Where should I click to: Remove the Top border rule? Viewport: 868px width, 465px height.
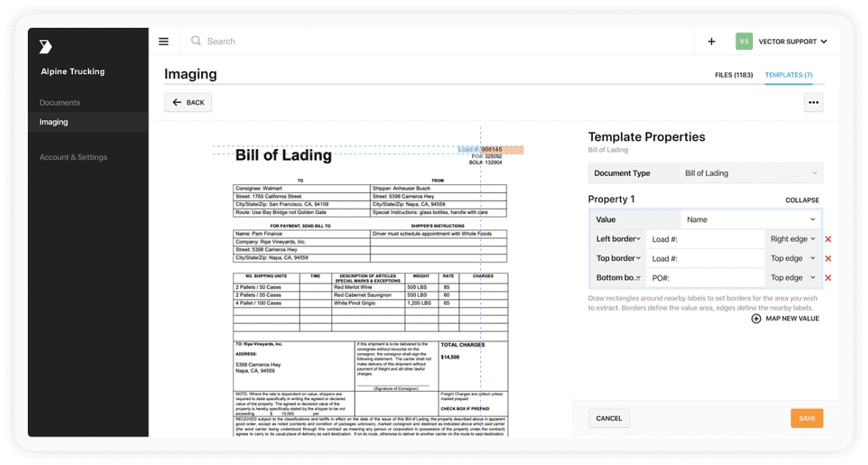pos(828,259)
